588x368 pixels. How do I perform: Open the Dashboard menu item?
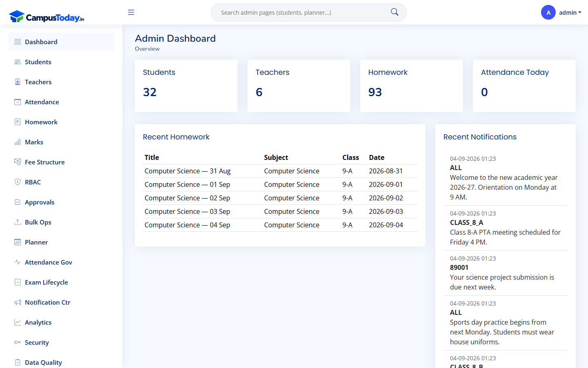(61, 42)
